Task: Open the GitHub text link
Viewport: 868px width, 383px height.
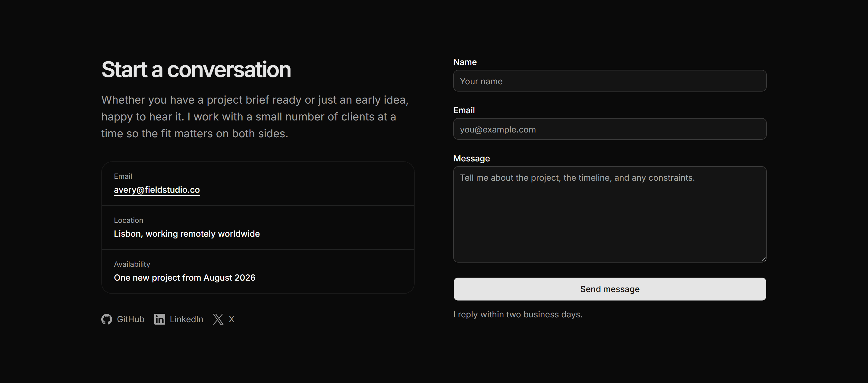Action: click(x=131, y=319)
